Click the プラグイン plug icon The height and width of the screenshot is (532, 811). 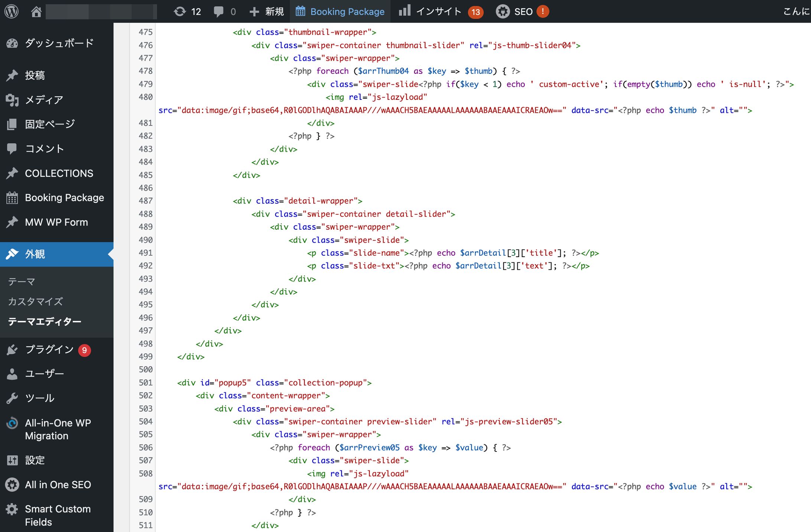12,349
